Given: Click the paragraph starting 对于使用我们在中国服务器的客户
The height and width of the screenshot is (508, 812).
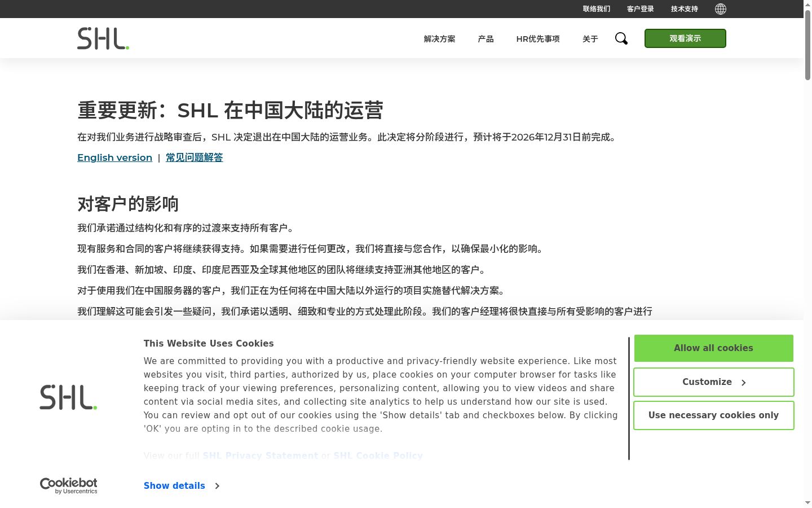Looking at the screenshot, I should [292, 291].
